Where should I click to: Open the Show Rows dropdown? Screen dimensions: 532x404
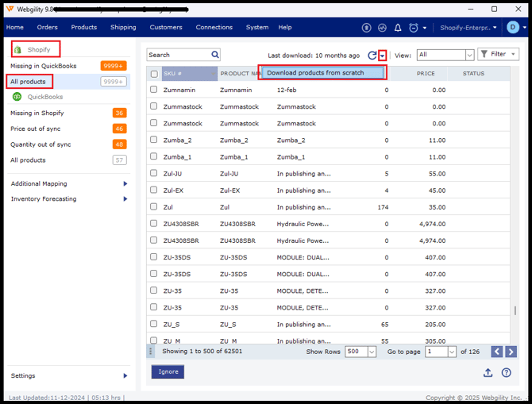pyautogui.click(x=360, y=352)
